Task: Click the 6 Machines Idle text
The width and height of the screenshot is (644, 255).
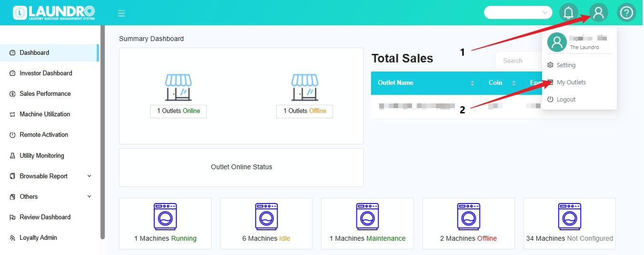Action: point(266,238)
